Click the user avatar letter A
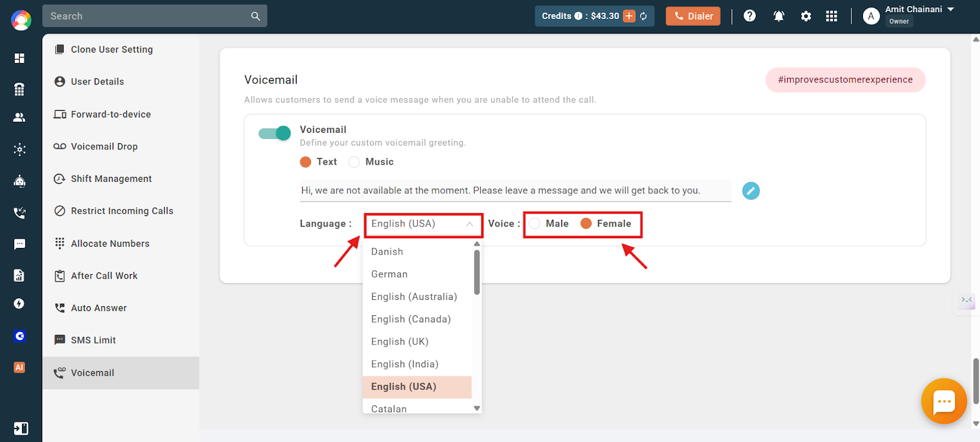The width and height of the screenshot is (980, 442). (x=871, y=17)
